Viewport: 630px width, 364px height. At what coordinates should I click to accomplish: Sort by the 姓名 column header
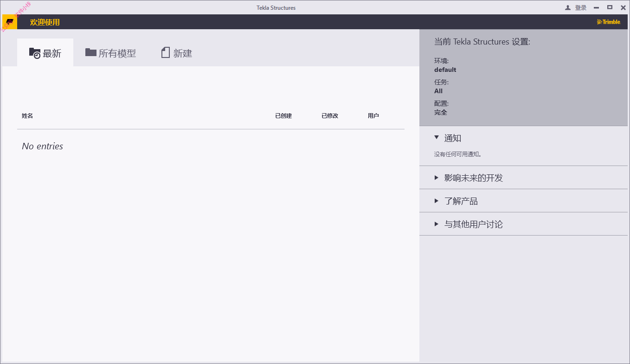[27, 116]
